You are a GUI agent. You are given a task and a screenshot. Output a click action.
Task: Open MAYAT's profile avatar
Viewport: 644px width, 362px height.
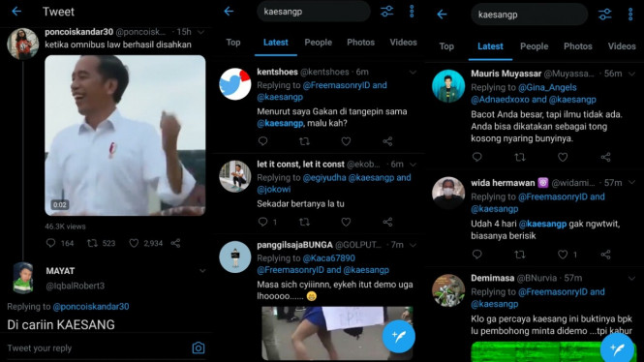point(23,278)
